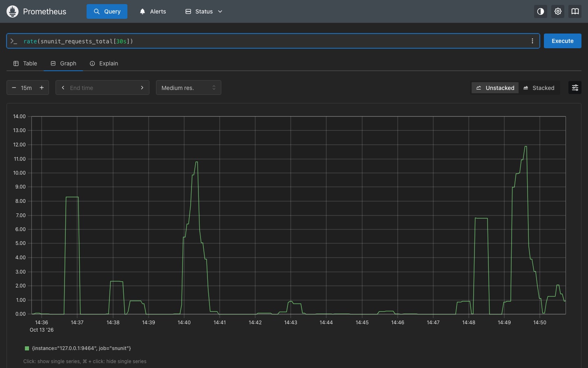
Task: Open the Medium res. resolution dropdown
Action: (x=189, y=88)
